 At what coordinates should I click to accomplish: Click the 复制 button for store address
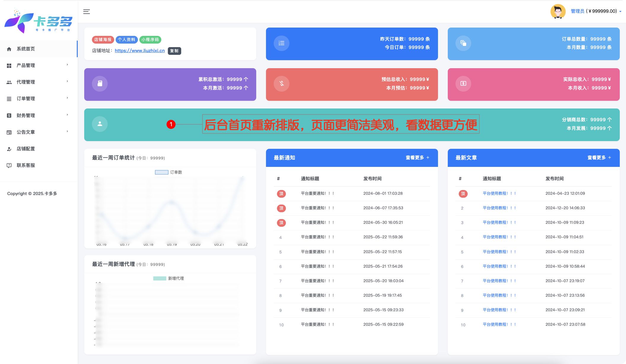click(174, 51)
